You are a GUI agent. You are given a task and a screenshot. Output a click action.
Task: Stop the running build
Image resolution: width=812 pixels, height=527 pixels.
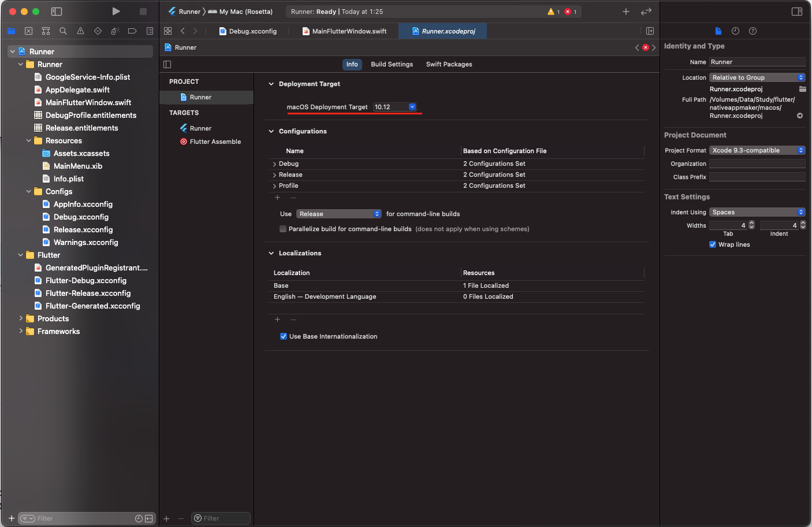coord(143,12)
